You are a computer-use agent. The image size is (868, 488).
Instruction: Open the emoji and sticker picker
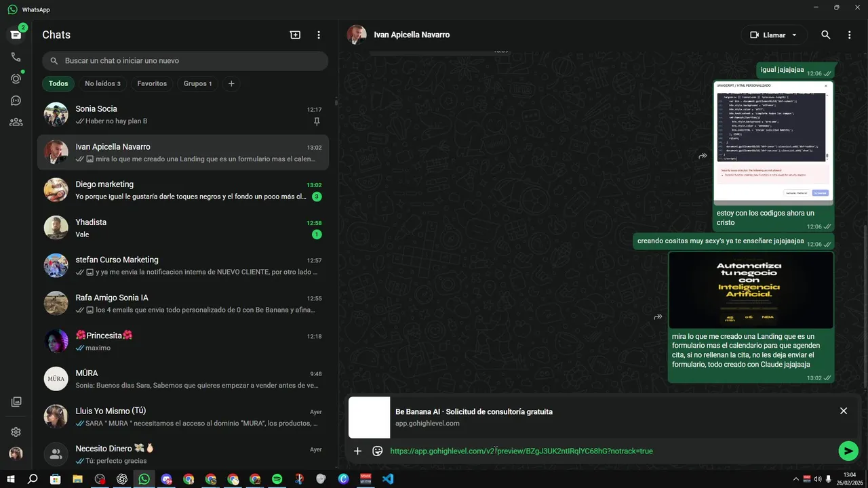coord(378,451)
